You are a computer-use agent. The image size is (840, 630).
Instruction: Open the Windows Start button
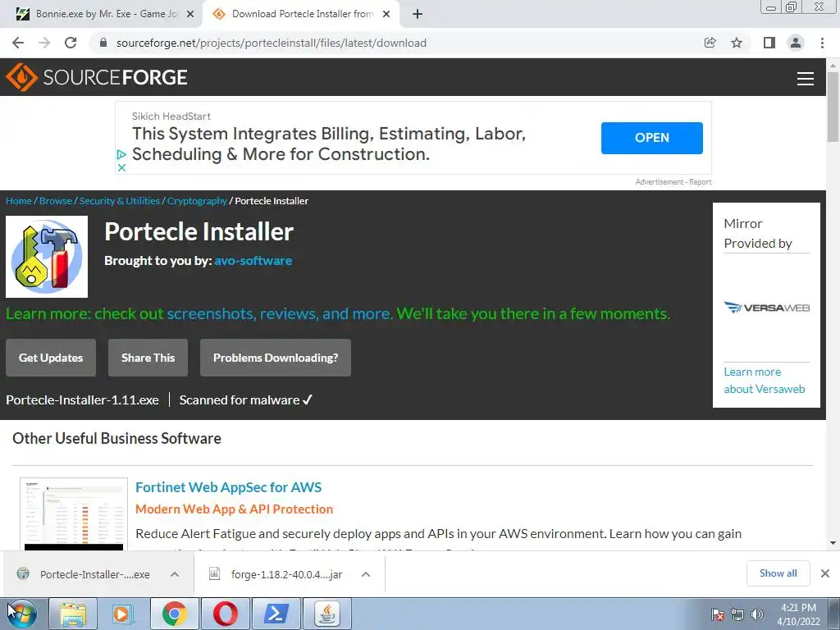pyautogui.click(x=21, y=614)
